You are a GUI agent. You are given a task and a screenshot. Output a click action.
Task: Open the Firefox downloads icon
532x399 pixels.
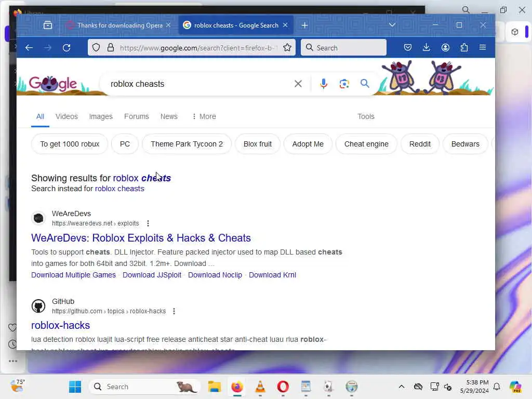(427, 47)
